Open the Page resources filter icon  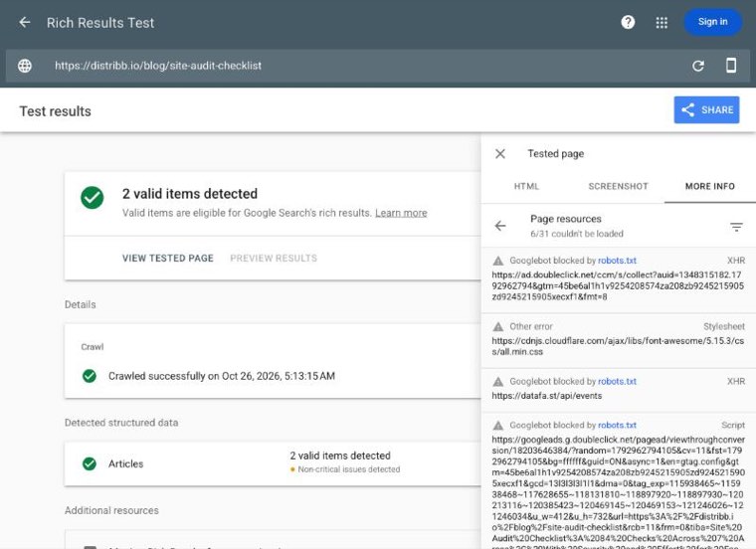tap(736, 227)
